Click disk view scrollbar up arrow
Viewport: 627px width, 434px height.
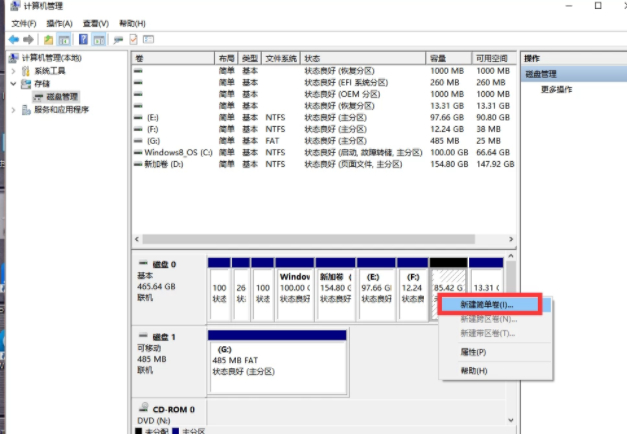coord(511,256)
